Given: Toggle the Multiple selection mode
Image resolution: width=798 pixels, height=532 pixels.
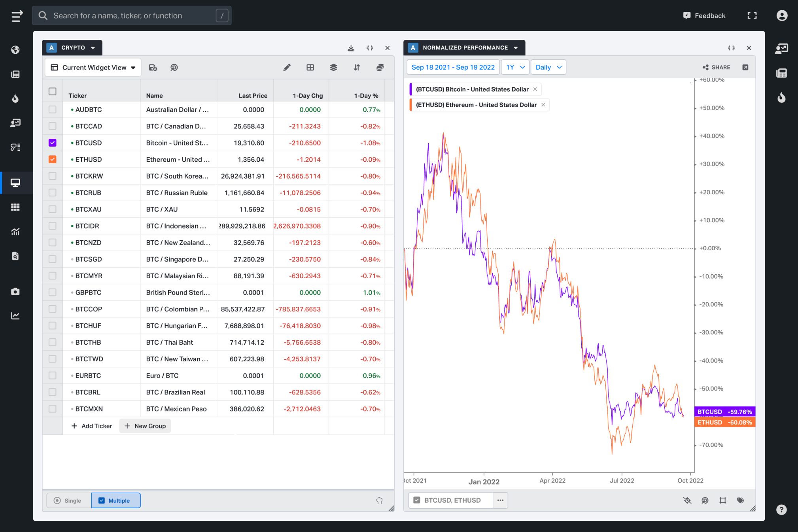Looking at the screenshot, I should (116, 500).
